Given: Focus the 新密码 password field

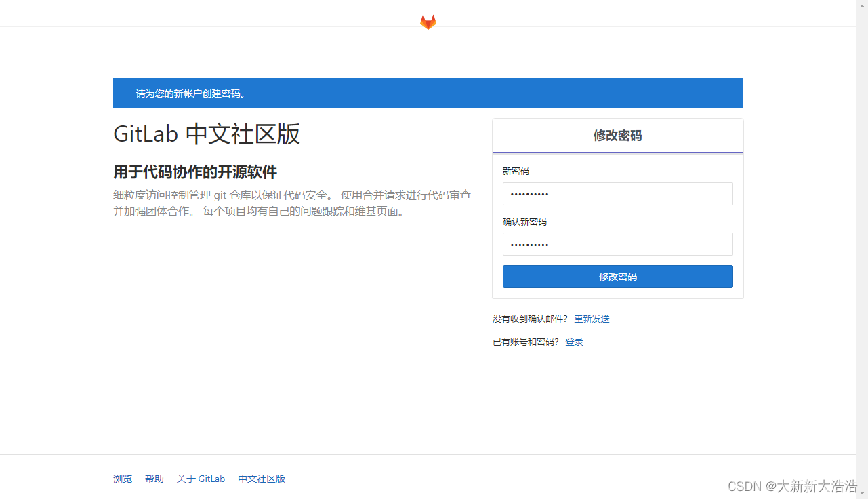Looking at the screenshot, I should click(617, 194).
